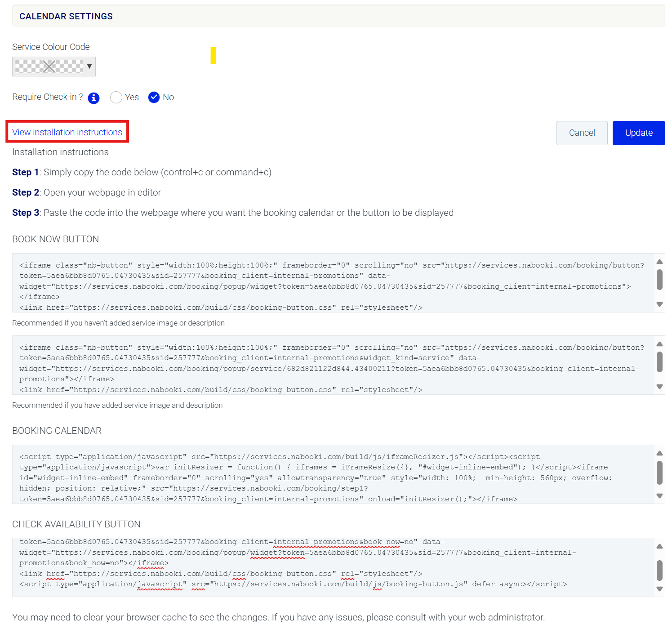The width and height of the screenshot is (672, 629).
Task: Click down arrow in second Book Now code box
Action: pos(659,387)
